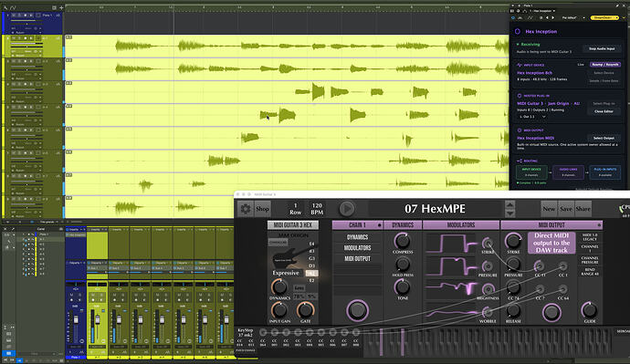630x364 pixels.
Task: Click the CC 64 input jack
Action: [x=563, y=289]
